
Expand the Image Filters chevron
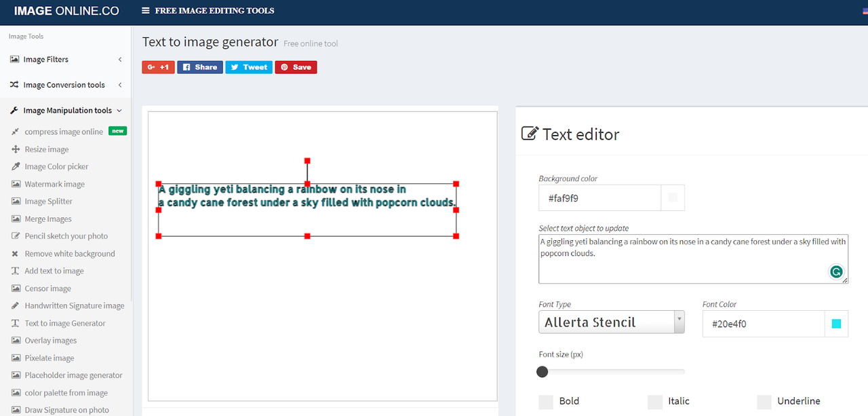point(120,60)
